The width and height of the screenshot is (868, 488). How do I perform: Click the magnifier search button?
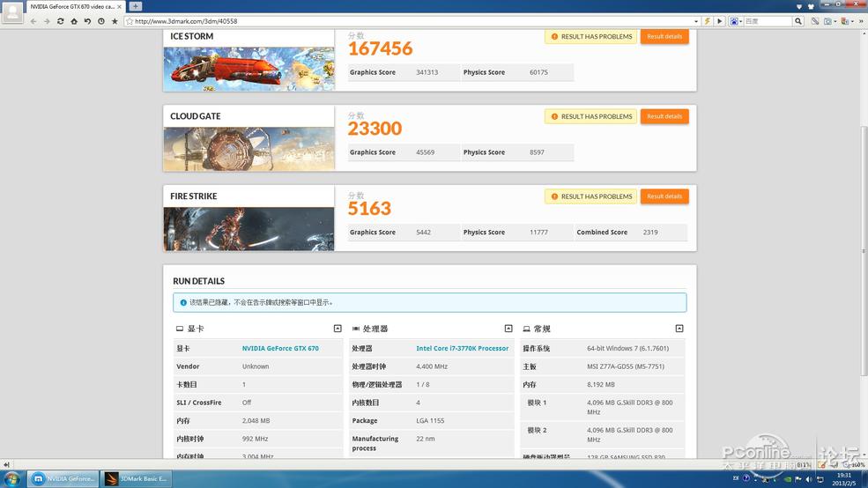pyautogui.click(x=798, y=21)
